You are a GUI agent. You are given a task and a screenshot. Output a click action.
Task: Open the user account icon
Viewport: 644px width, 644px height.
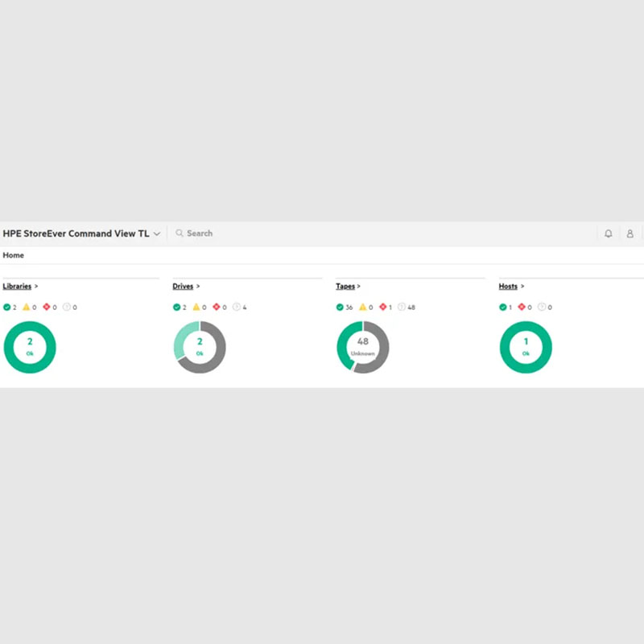pyautogui.click(x=630, y=233)
